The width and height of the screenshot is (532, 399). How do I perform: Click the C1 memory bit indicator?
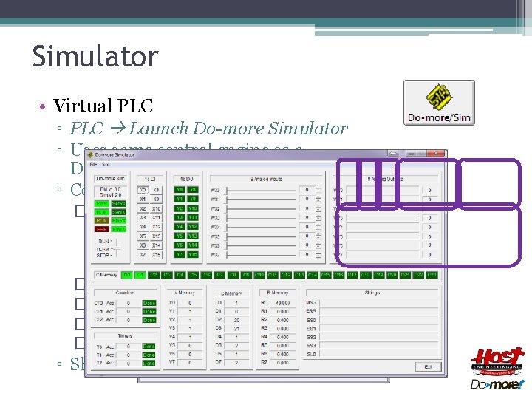140,275
